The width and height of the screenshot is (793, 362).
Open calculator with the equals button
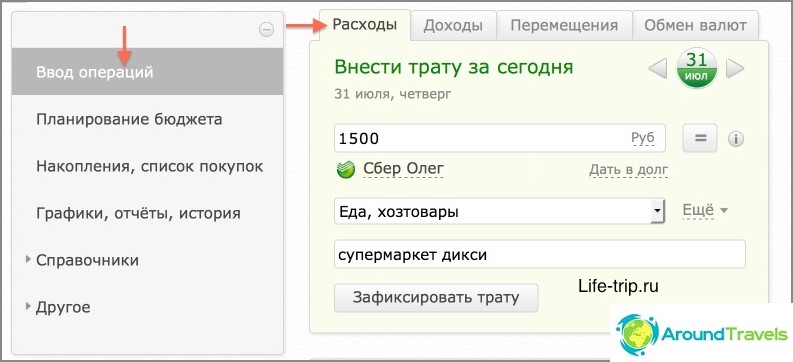pyautogui.click(x=700, y=138)
